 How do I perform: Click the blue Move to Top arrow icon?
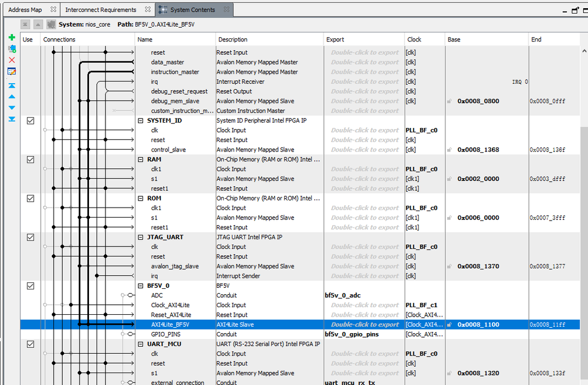coord(12,86)
